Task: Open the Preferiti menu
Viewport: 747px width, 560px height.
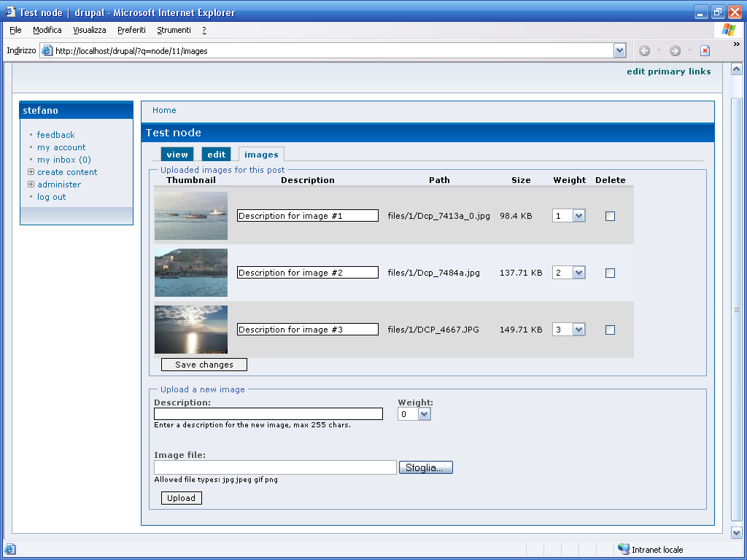Action: point(131,30)
